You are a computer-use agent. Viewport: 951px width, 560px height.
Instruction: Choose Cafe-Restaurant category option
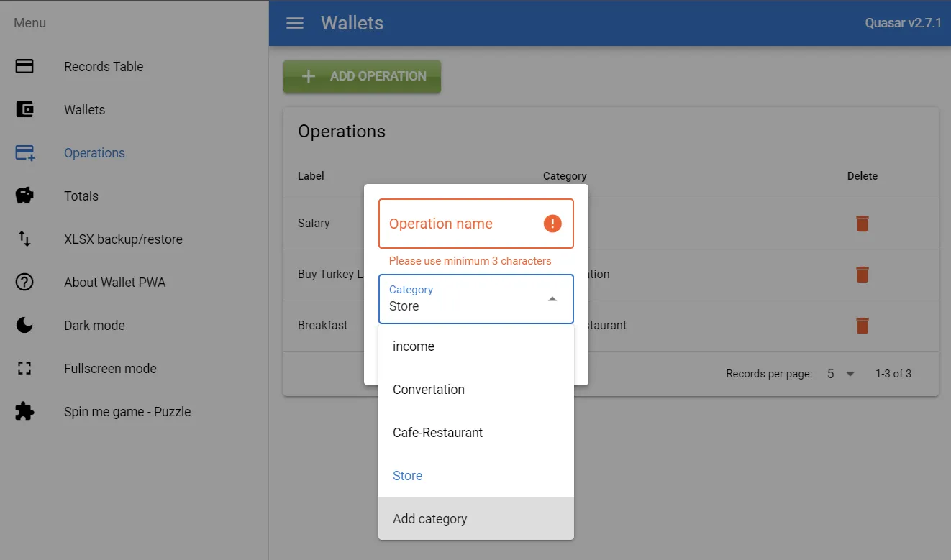437,433
